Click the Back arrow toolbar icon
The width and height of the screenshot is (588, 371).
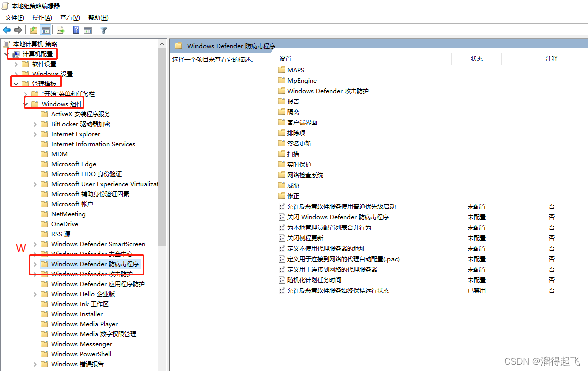(x=7, y=30)
